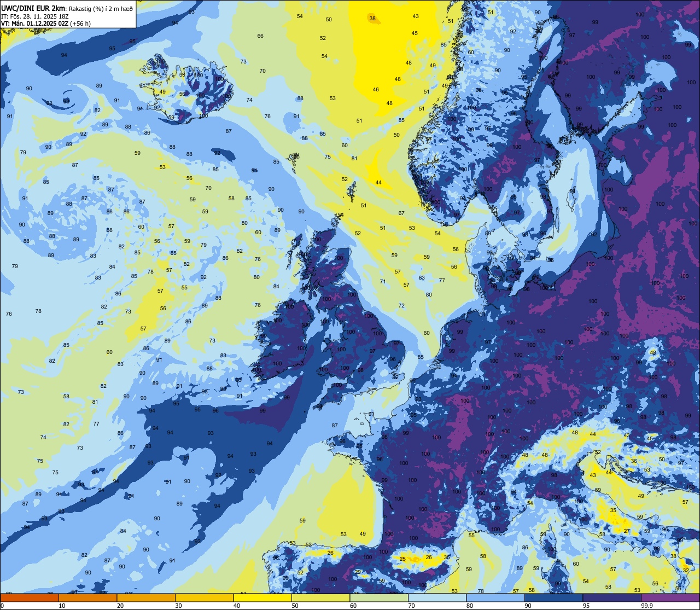Click the legend tick label '30'
The width and height of the screenshot is (700, 610).
[x=178, y=606]
